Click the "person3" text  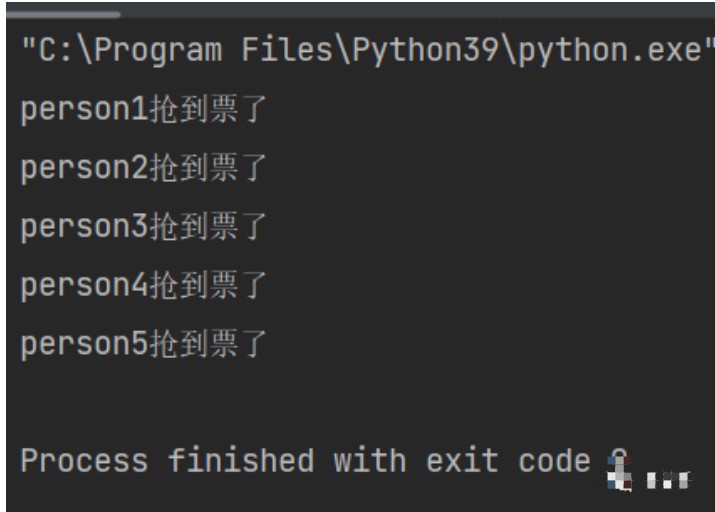84,227
